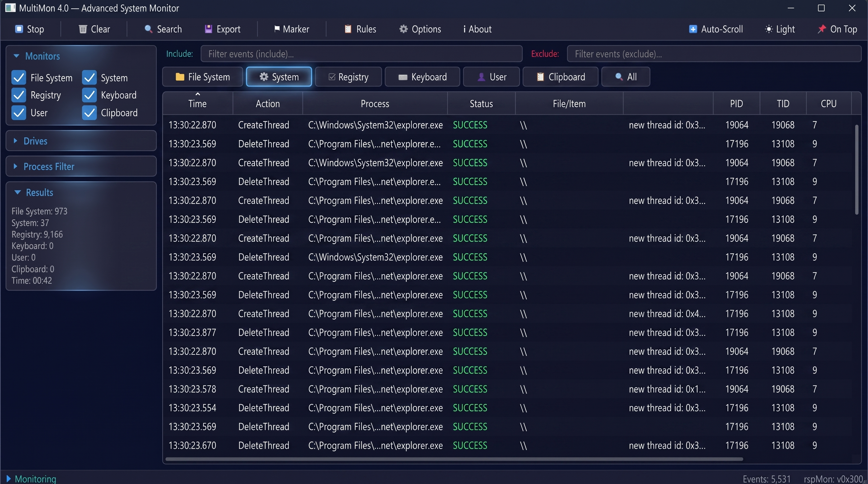
Task: Click the Monitoring status arrow
Action: tap(9, 479)
